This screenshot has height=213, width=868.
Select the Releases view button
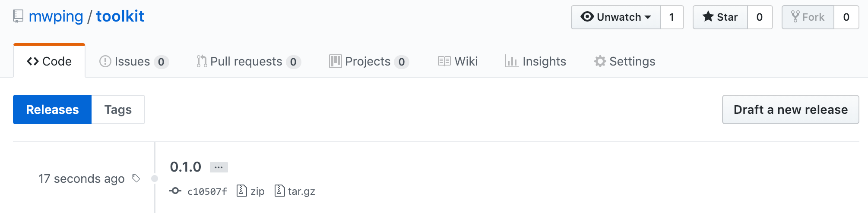pos(52,110)
